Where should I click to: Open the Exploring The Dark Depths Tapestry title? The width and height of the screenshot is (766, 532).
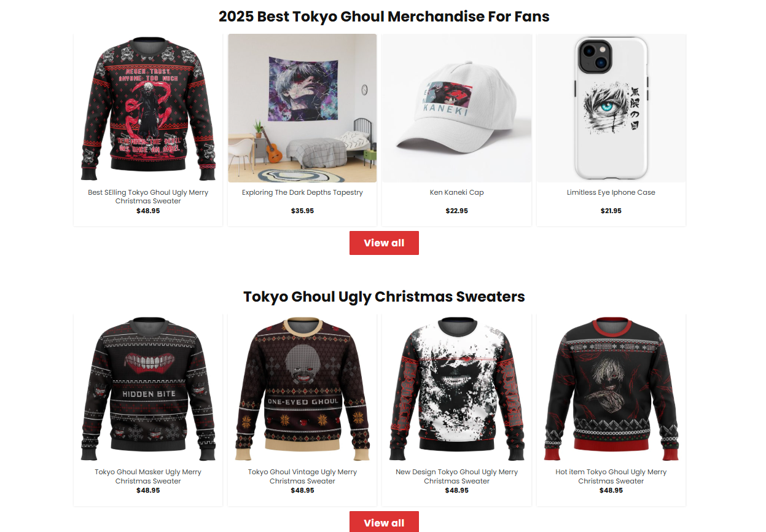[x=302, y=192]
